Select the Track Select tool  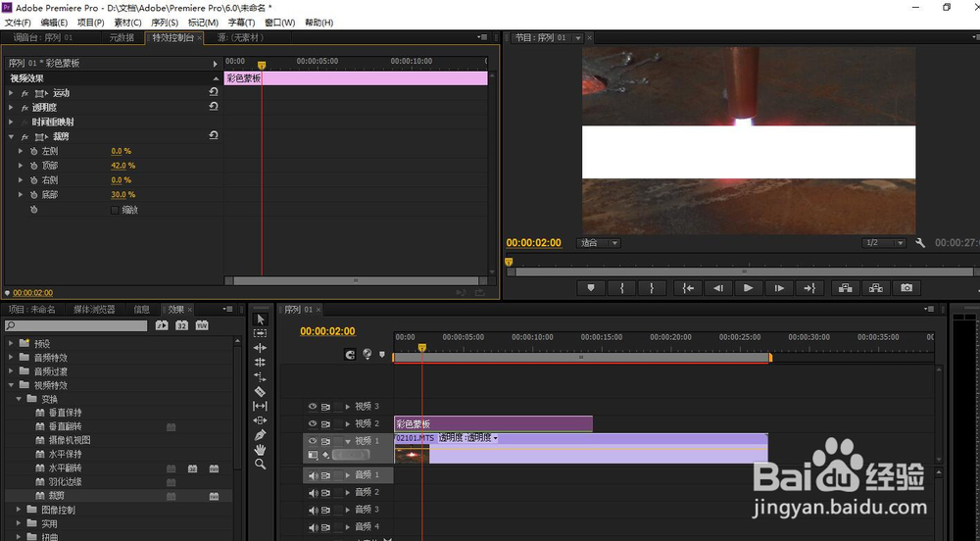[x=261, y=333]
